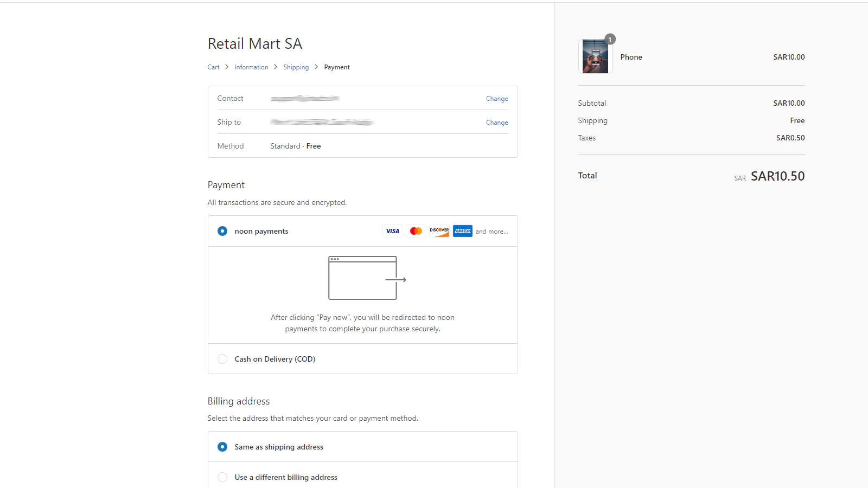Click the Mastercard logo icon
The image size is (868, 488).
[416, 231]
